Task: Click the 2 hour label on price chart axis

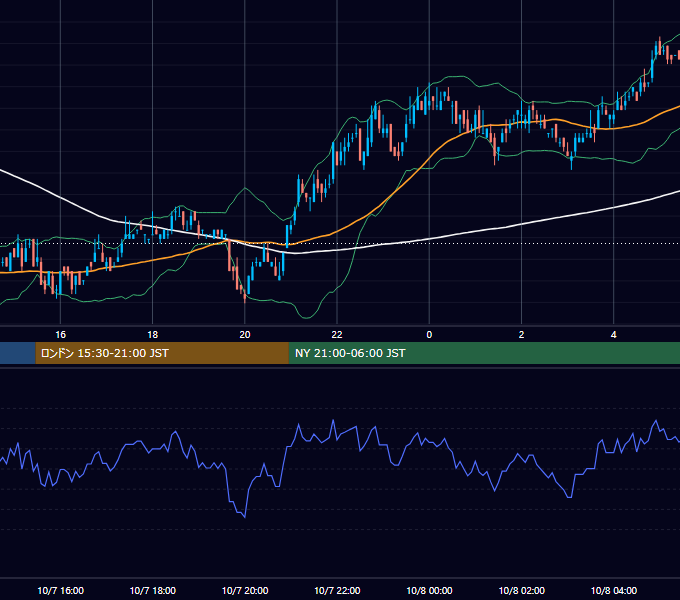Action: coord(521,335)
